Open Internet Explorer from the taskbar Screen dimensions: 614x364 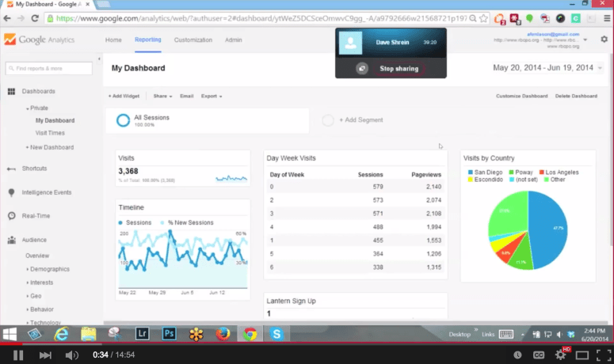pyautogui.click(x=62, y=334)
